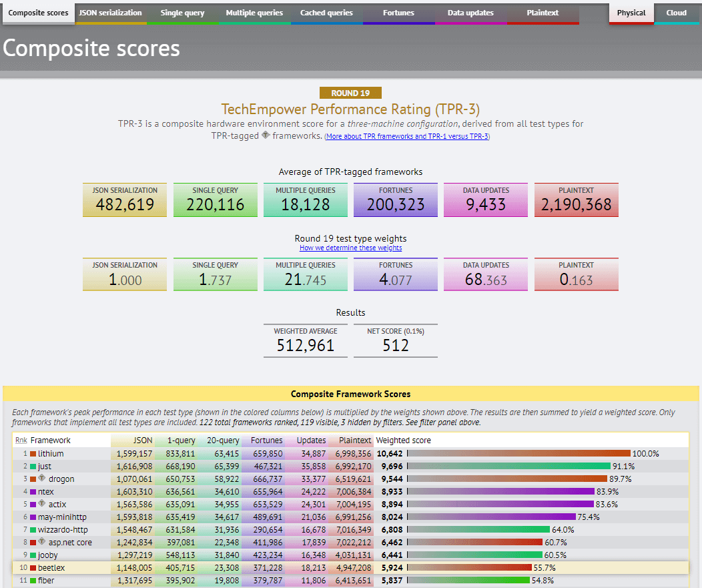The image size is (702, 588).
Task: Click the colored language square next to lithium
Action: [x=31, y=453]
